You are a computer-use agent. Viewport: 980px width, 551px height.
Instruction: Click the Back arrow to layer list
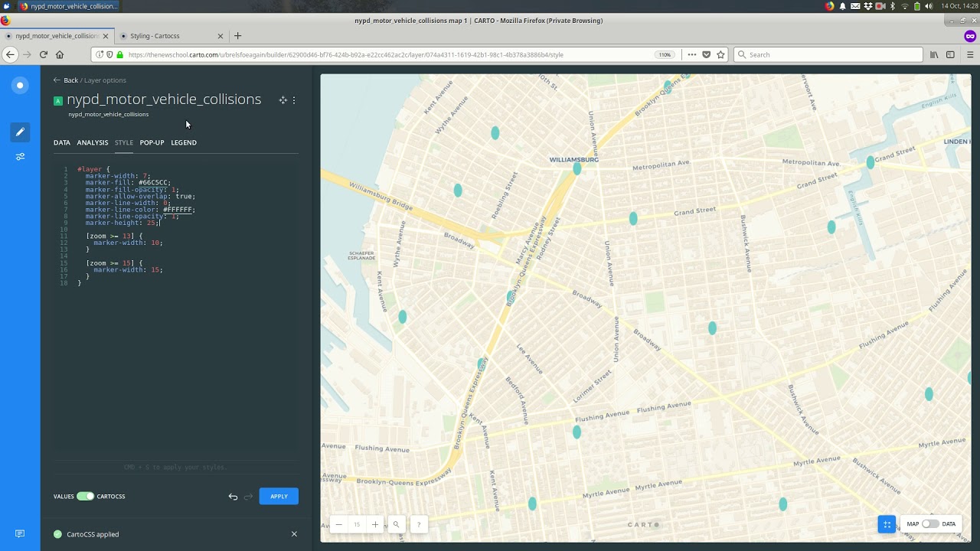[x=57, y=80]
